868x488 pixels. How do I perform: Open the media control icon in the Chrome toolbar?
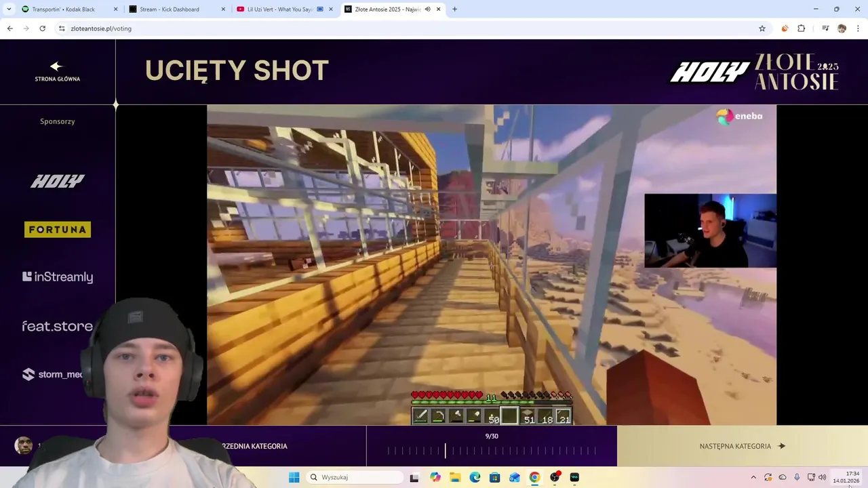point(825,28)
